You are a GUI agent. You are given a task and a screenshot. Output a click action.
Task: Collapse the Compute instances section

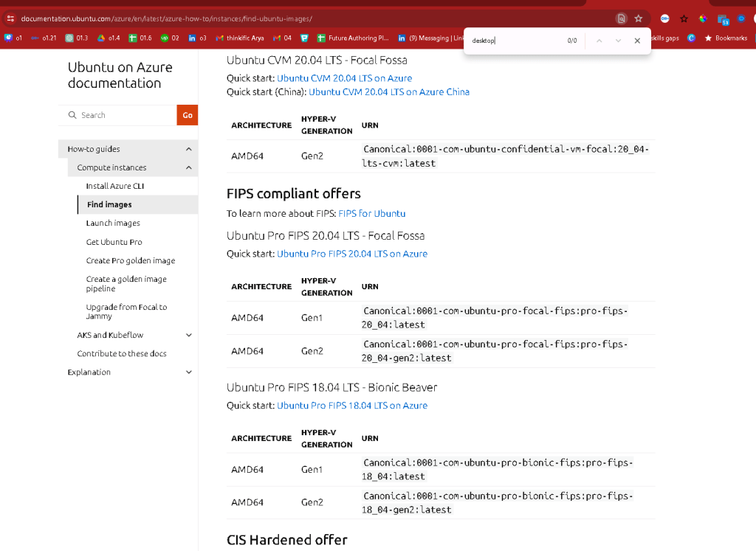[189, 167]
